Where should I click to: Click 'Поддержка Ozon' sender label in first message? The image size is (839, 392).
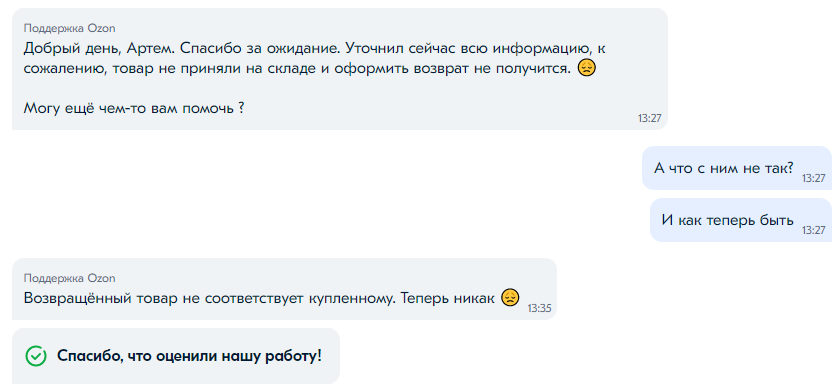click(70, 28)
